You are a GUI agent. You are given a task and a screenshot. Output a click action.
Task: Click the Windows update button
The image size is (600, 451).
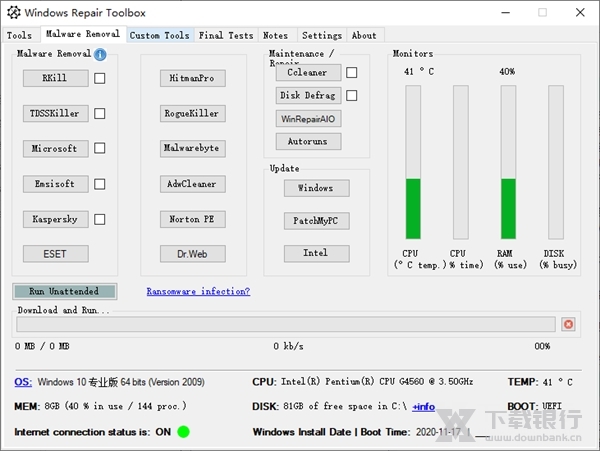click(x=316, y=188)
